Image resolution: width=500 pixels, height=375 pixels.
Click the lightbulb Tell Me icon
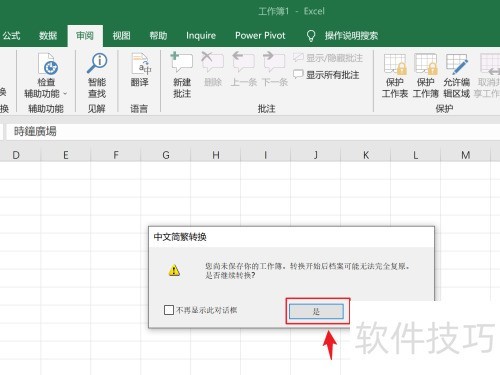[x=311, y=36]
